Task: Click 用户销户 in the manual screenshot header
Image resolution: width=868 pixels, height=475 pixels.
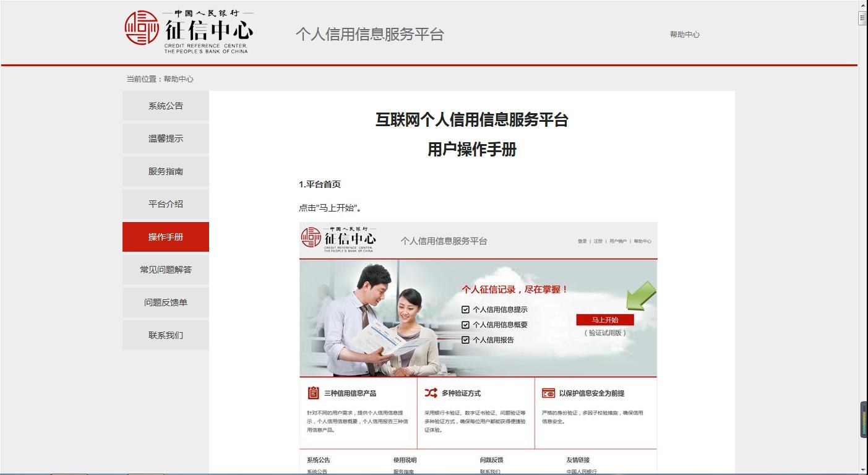Action: coord(617,241)
